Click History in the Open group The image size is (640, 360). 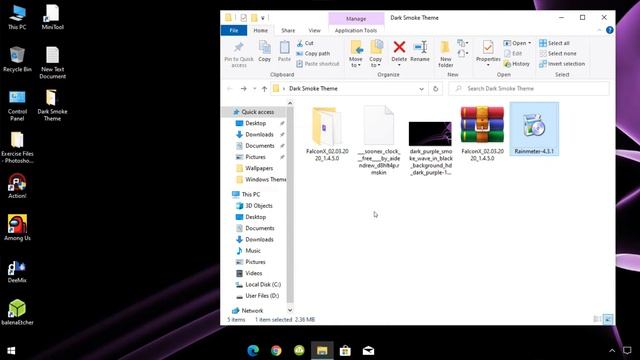click(516, 64)
